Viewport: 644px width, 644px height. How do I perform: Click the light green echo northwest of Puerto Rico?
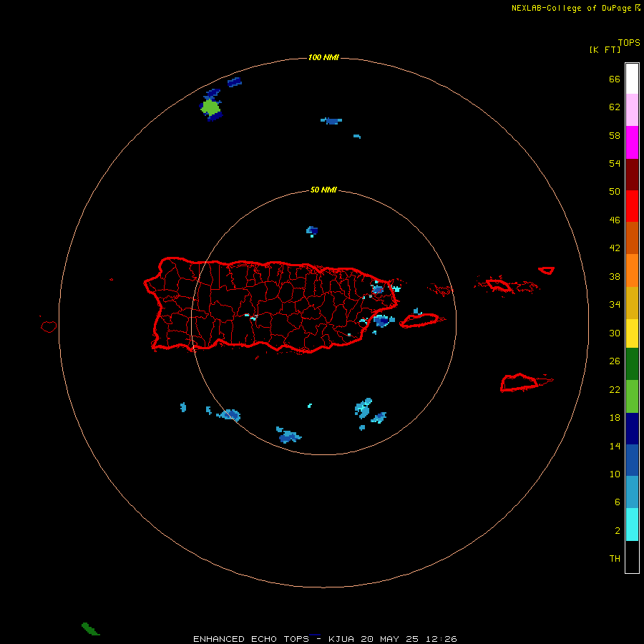(x=211, y=107)
